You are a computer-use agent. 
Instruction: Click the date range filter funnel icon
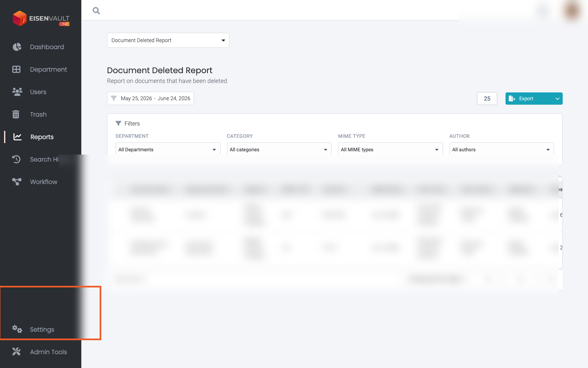click(114, 99)
